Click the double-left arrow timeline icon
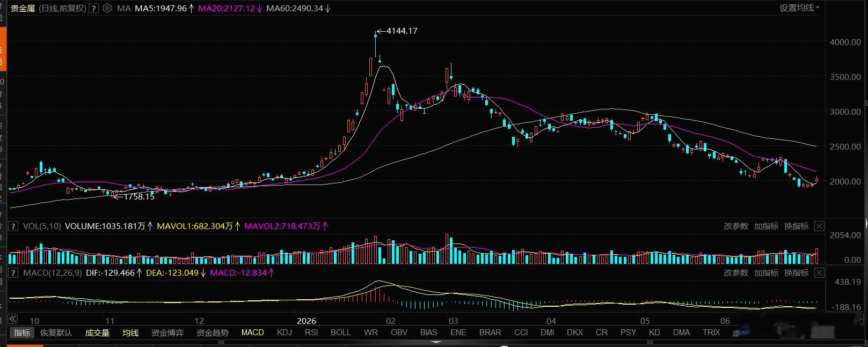868x347 pixels. click(x=13, y=320)
